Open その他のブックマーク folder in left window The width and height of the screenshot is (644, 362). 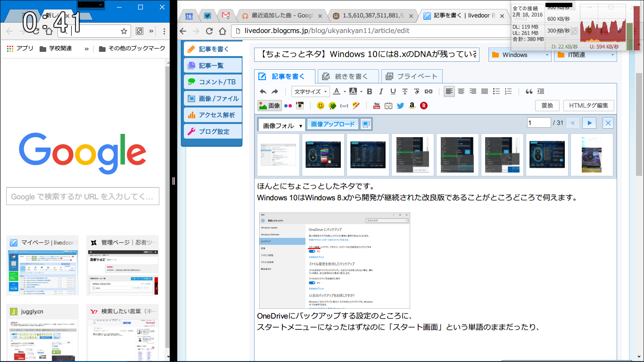[132, 48]
